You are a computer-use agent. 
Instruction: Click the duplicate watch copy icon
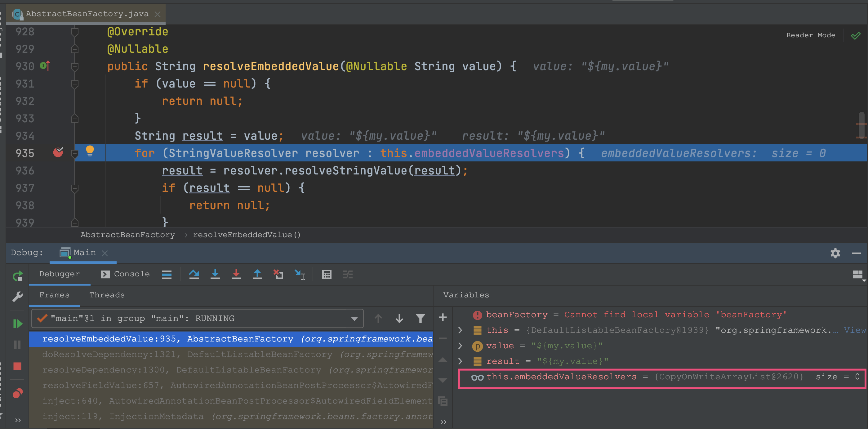443,401
